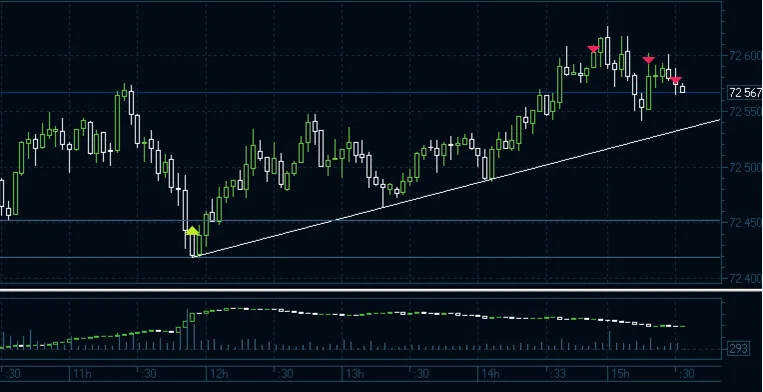Viewport: 763px width, 392px height.
Task: Click the 72.400 price axis label
Action: coord(745,279)
